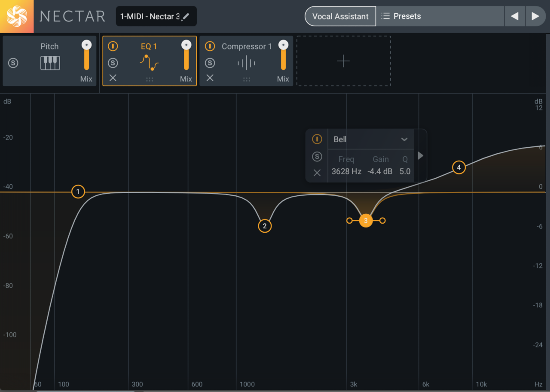Screen dimensions: 550x392
Task: Expand the band popup side arrow
Action: (421, 155)
